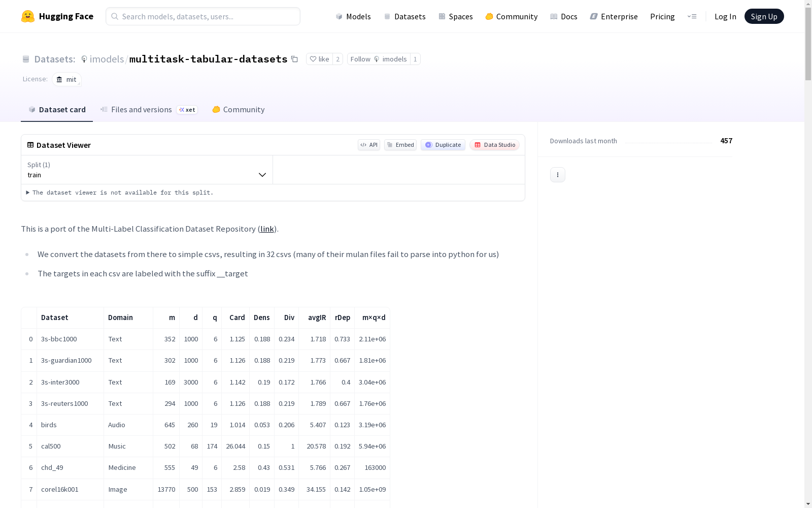The image size is (812, 508).
Task: Open the navigation overflow menu icon
Action: [x=692, y=16]
